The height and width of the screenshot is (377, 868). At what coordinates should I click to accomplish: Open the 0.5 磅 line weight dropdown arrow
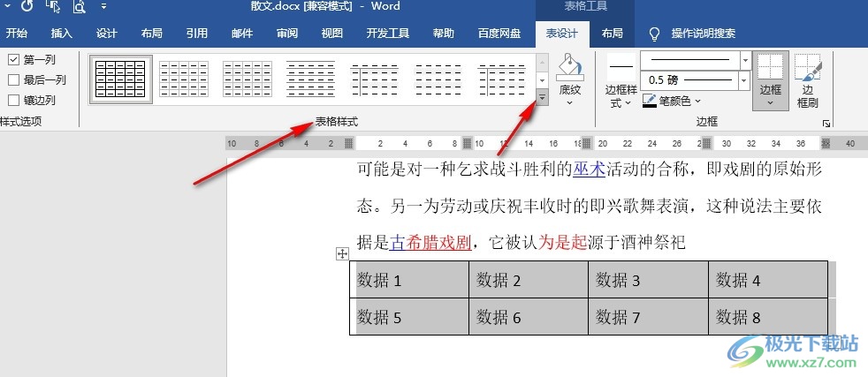click(745, 80)
